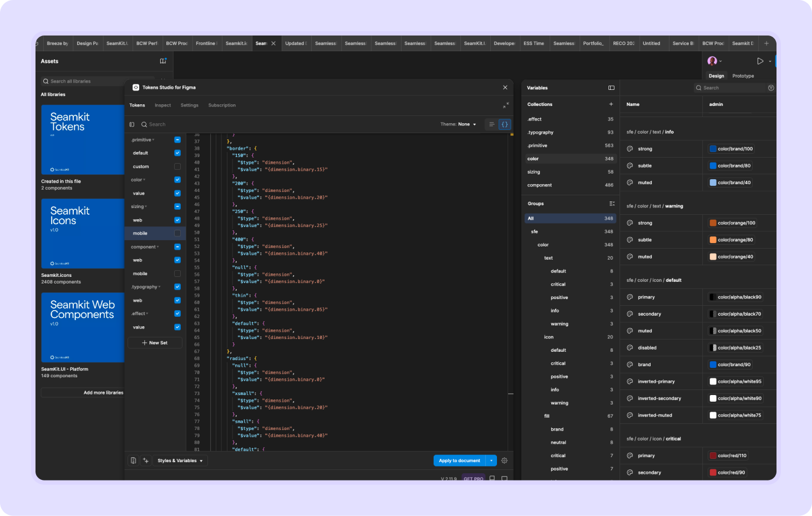
Task: Toggle the .primitive token set checkbox
Action: (x=177, y=140)
